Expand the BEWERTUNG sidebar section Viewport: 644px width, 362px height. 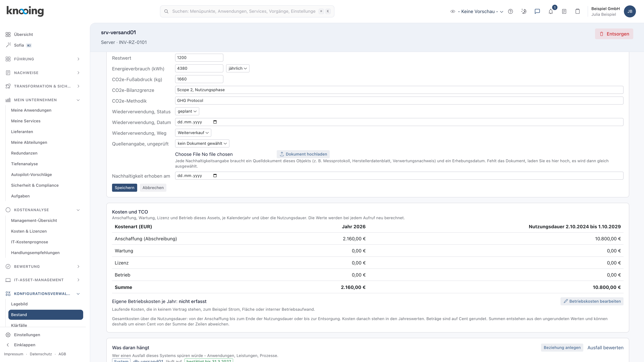43,267
